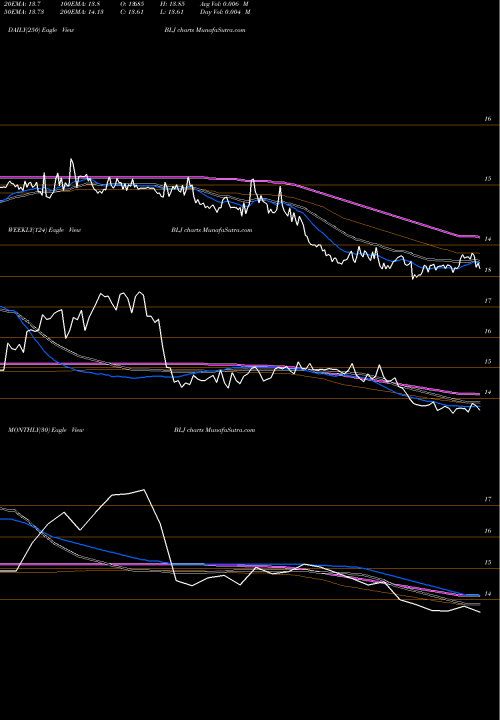
Task: Click the 'WEEKLY(124) Eagle View' chart title
Action: pos(44,230)
